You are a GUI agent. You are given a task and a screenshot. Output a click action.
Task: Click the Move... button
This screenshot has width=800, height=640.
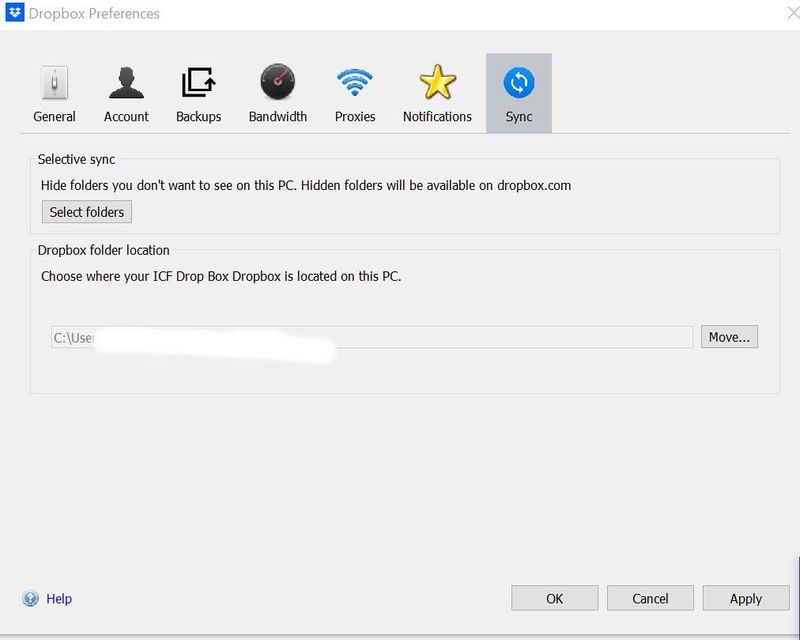point(729,337)
